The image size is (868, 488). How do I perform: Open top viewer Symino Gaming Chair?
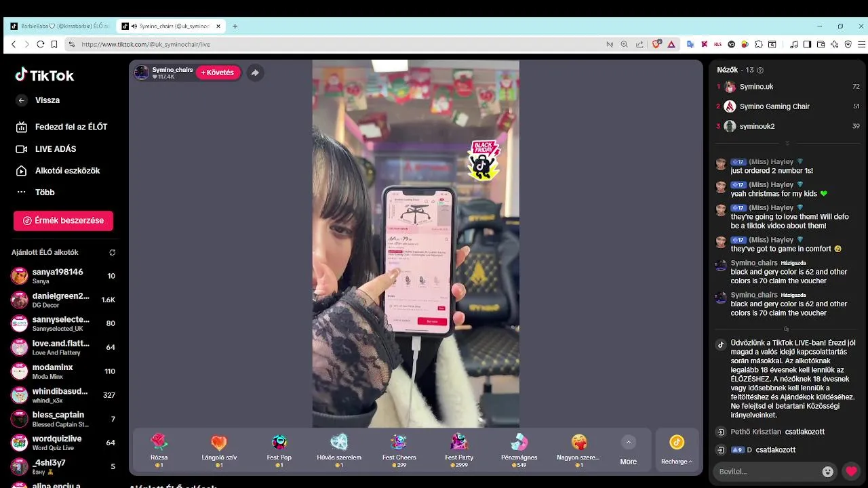pyautogui.click(x=788, y=106)
